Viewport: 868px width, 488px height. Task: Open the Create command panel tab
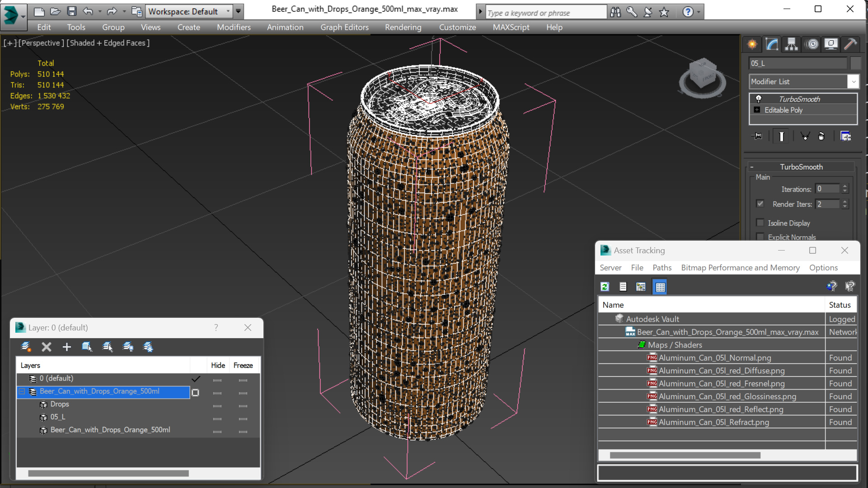tap(752, 44)
